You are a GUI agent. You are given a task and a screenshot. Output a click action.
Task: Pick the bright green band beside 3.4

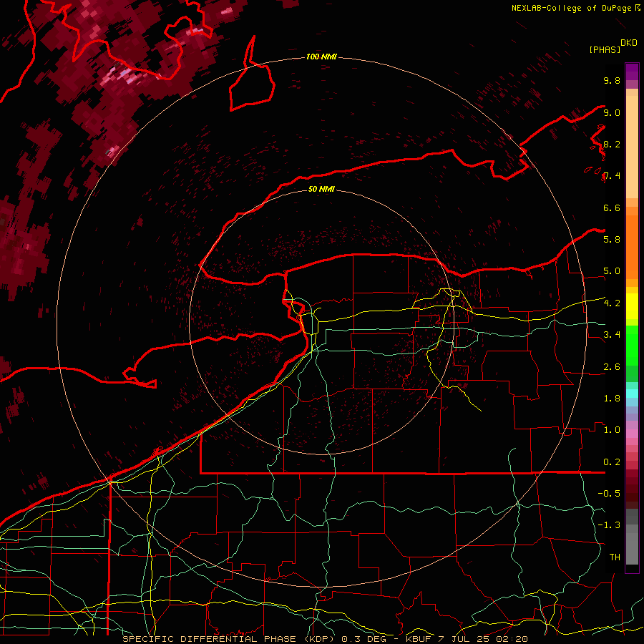coord(632,345)
